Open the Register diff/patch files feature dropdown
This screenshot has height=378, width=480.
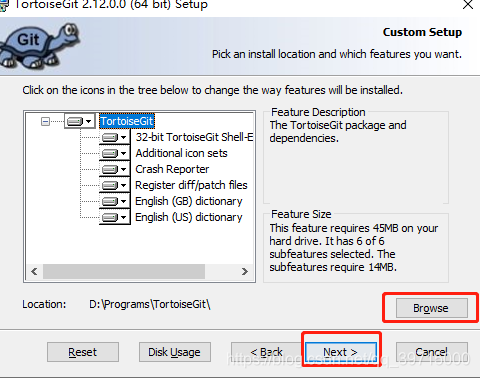coord(114,185)
